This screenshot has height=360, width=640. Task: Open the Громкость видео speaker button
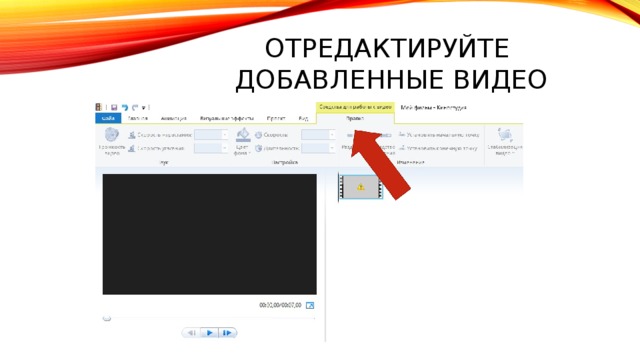111,141
